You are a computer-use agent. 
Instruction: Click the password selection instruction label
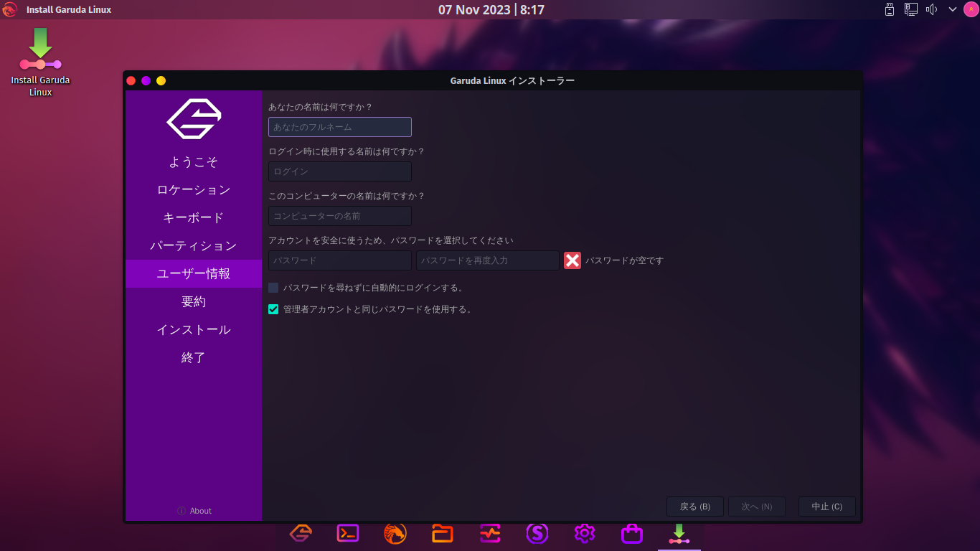pyautogui.click(x=391, y=240)
